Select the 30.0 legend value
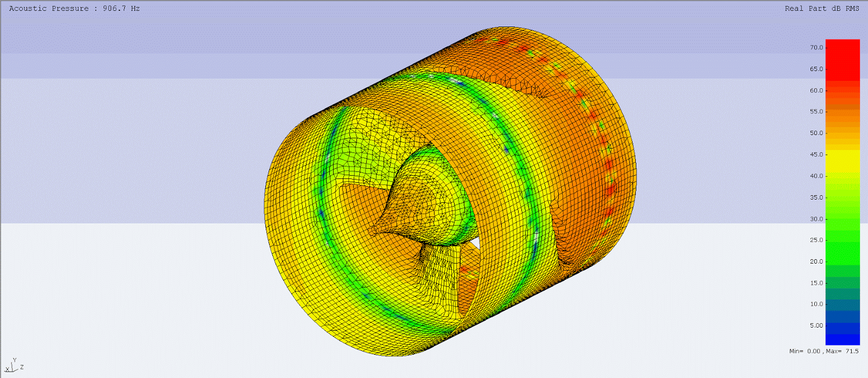 click(x=816, y=219)
